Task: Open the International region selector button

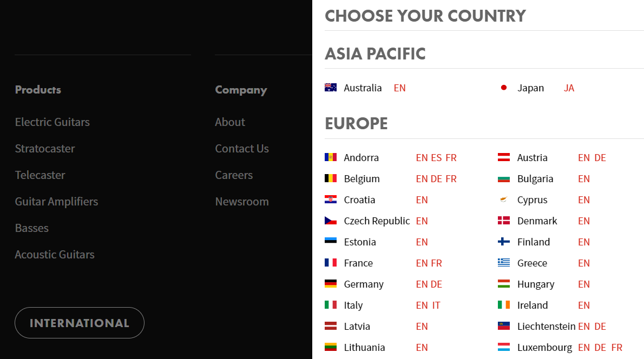Action: pos(79,323)
